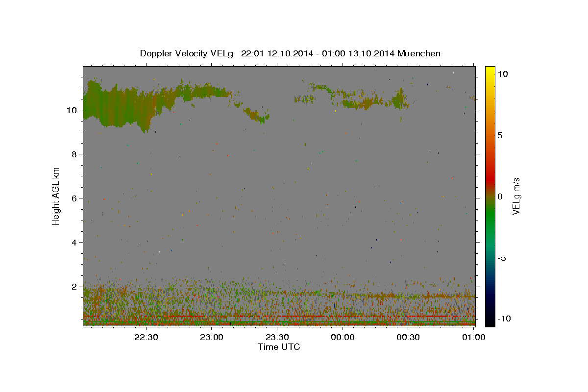Viewport: 588px width, 392px height.
Task: Click the colorbar value 5 label
Action: click(500, 135)
